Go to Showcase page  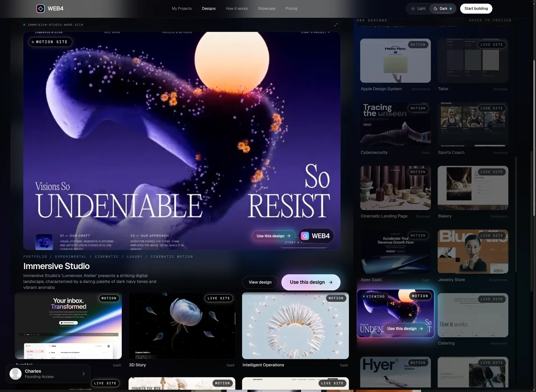(266, 8)
